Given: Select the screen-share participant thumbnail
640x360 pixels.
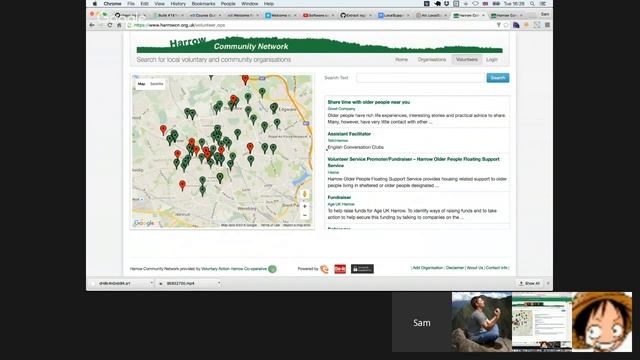Looking at the screenshot, I should (542, 322).
